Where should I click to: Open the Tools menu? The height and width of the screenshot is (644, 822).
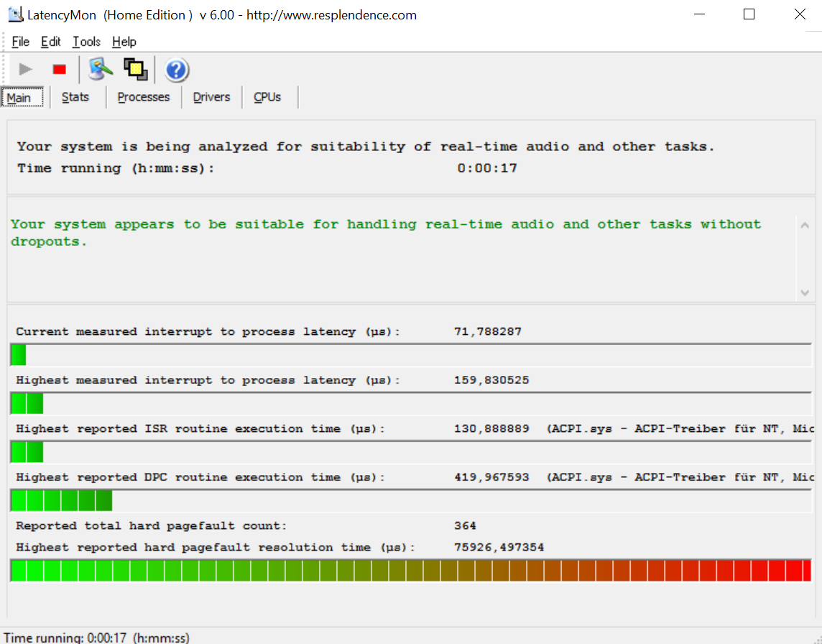[86, 42]
